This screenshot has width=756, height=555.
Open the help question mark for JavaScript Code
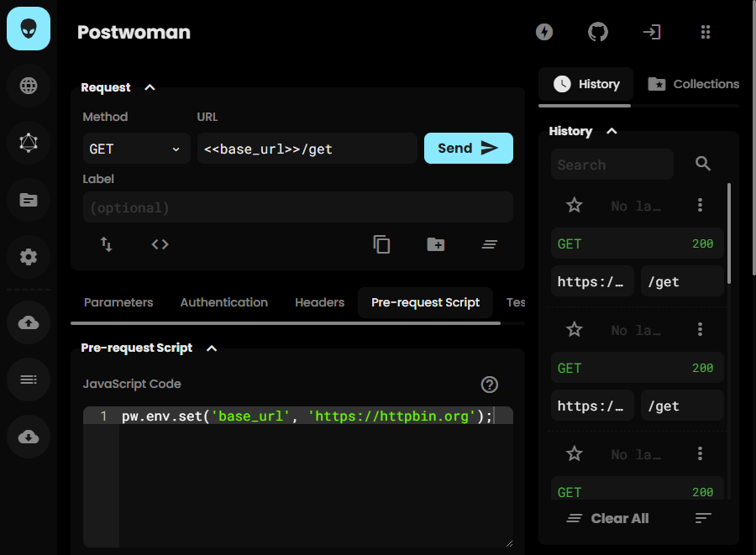pyautogui.click(x=490, y=385)
